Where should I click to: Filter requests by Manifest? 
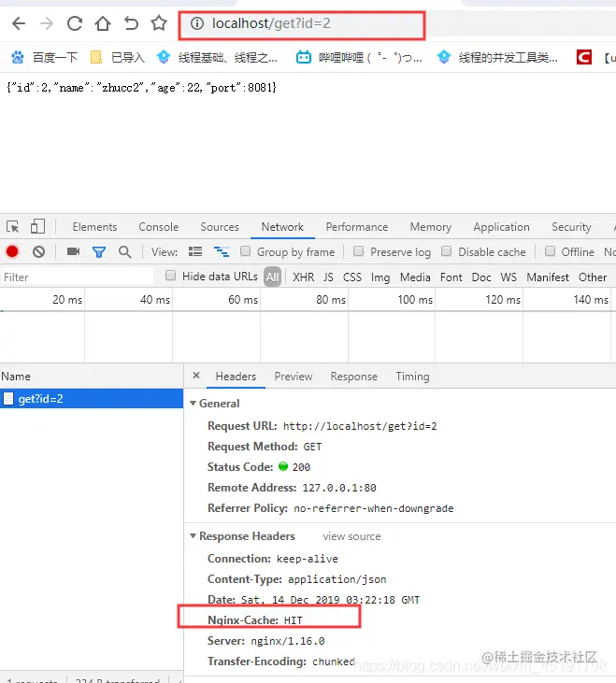[x=548, y=277]
